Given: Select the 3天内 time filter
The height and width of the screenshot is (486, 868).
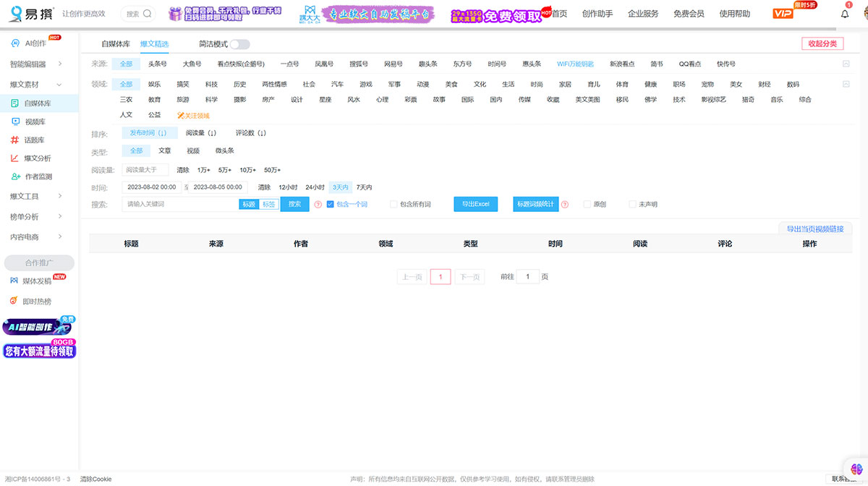Looking at the screenshot, I should tap(341, 187).
